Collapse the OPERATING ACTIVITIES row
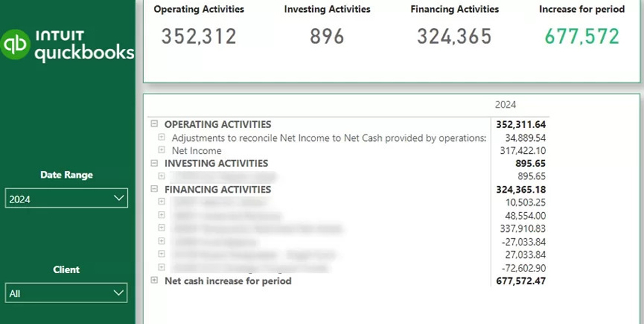This screenshot has width=644, height=324. [x=155, y=124]
